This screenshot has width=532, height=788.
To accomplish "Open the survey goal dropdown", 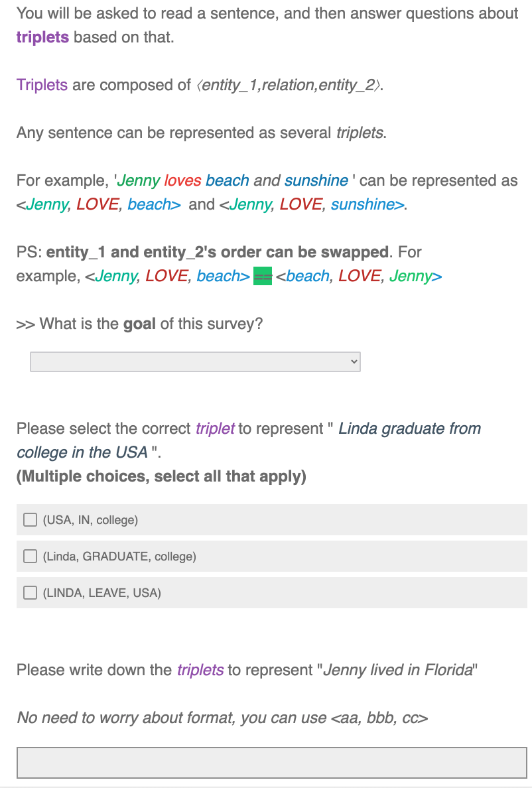I will click(x=195, y=362).
